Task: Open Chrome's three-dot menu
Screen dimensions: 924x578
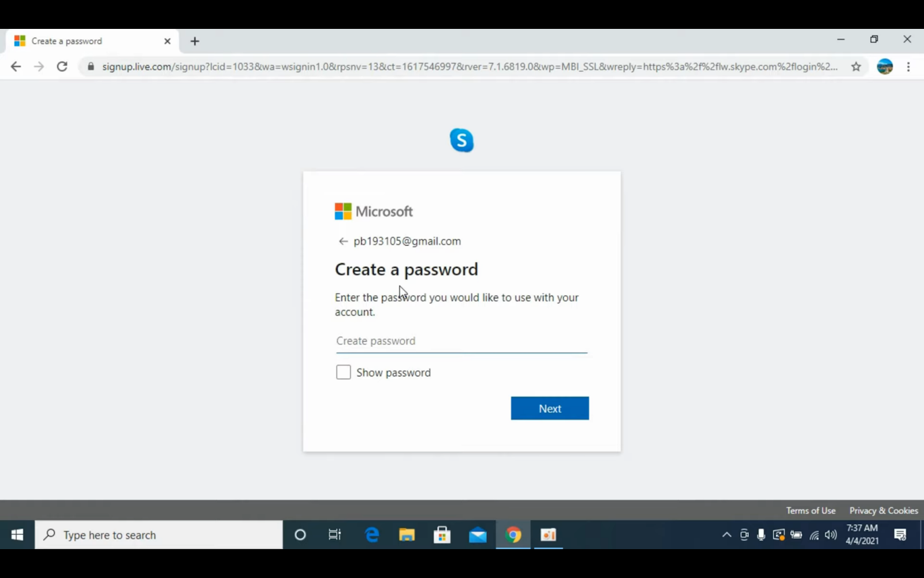Action: coord(908,66)
